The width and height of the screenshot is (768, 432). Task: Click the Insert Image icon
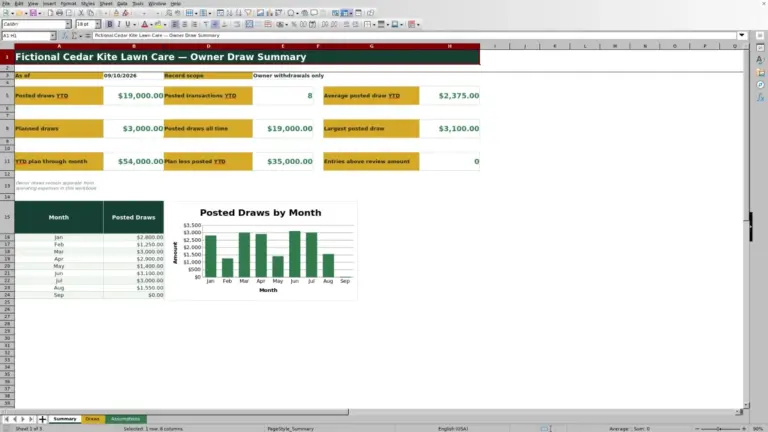pyautogui.click(x=260, y=13)
